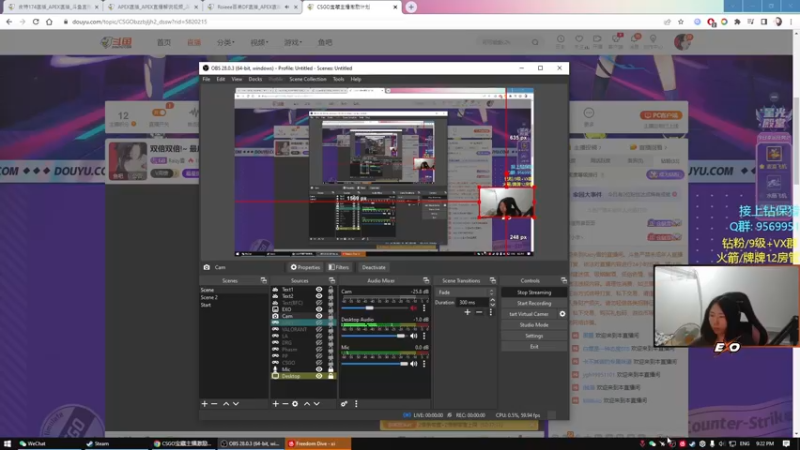Viewport: 800px width, 450px height.
Task: Remove selected scene with minus icon
Action: click(x=214, y=404)
